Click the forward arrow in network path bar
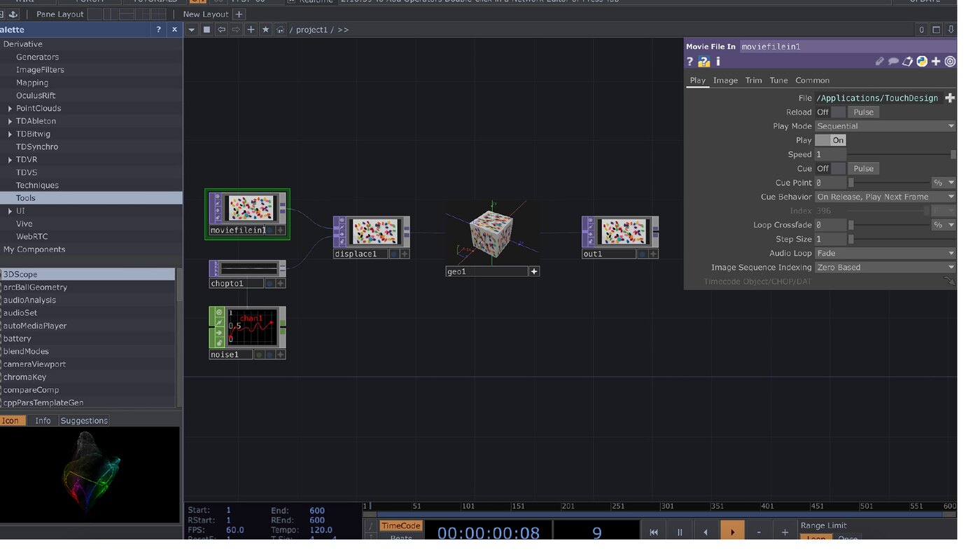980x552 pixels. (x=236, y=29)
